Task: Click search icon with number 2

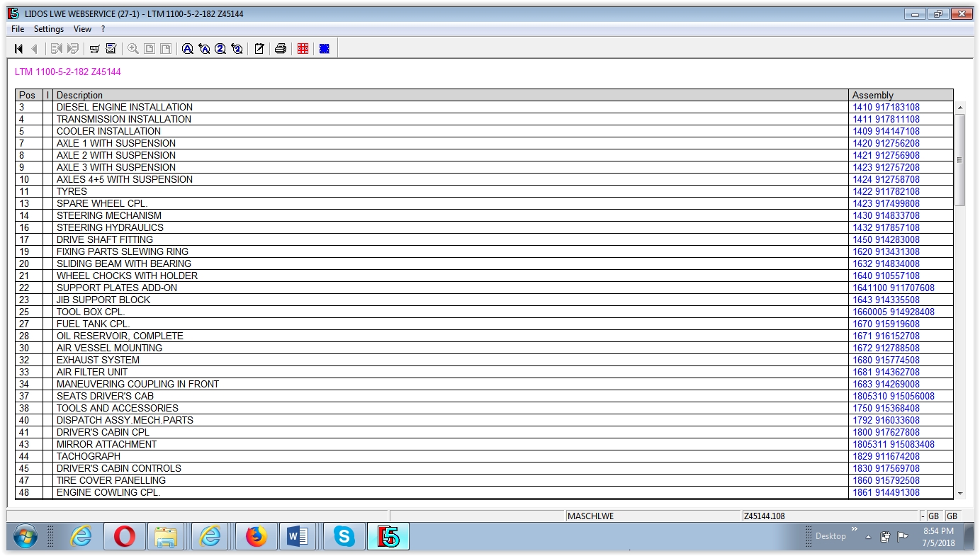Action: pos(220,49)
